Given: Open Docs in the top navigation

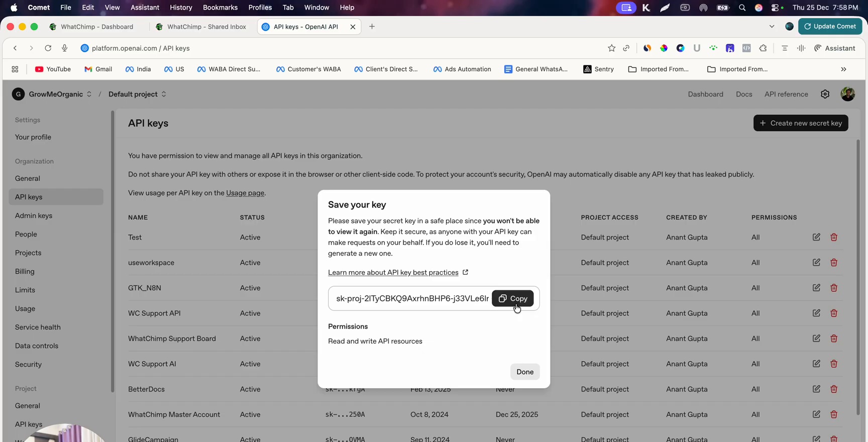Looking at the screenshot, I should click(744, 94).
